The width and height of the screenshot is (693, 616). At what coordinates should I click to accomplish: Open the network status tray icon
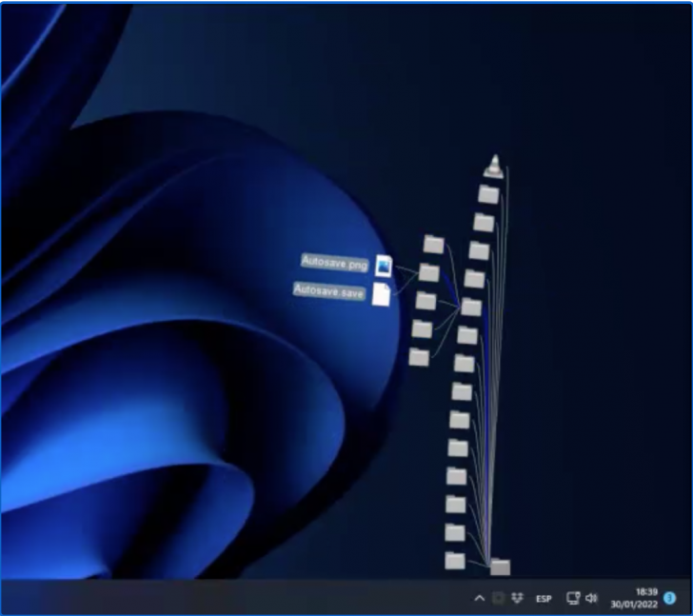tap(573, 598)
